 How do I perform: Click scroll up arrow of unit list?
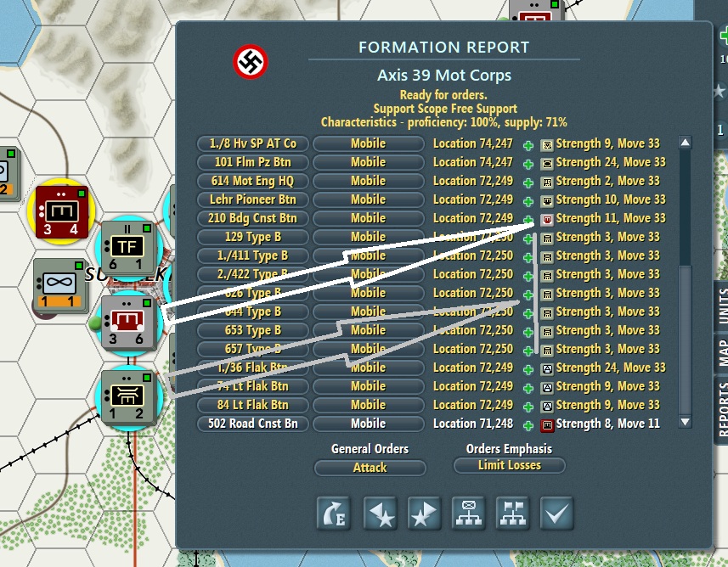click(685, 143)
